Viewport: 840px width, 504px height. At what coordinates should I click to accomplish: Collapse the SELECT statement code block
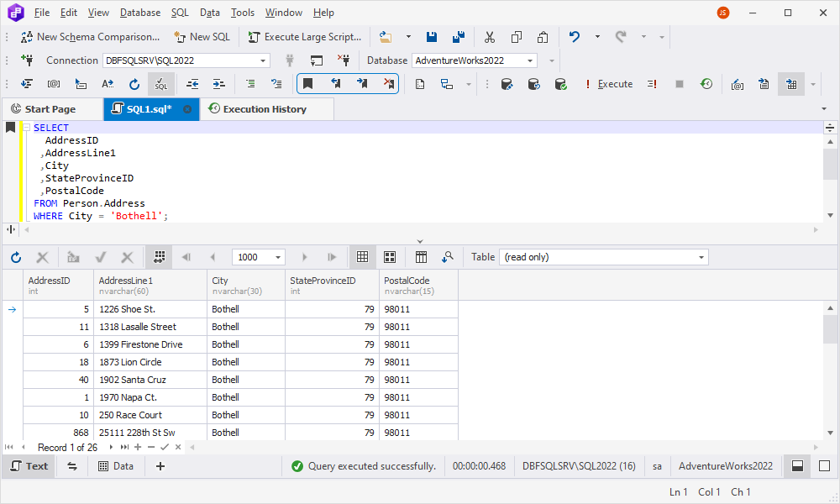(26, 128)
